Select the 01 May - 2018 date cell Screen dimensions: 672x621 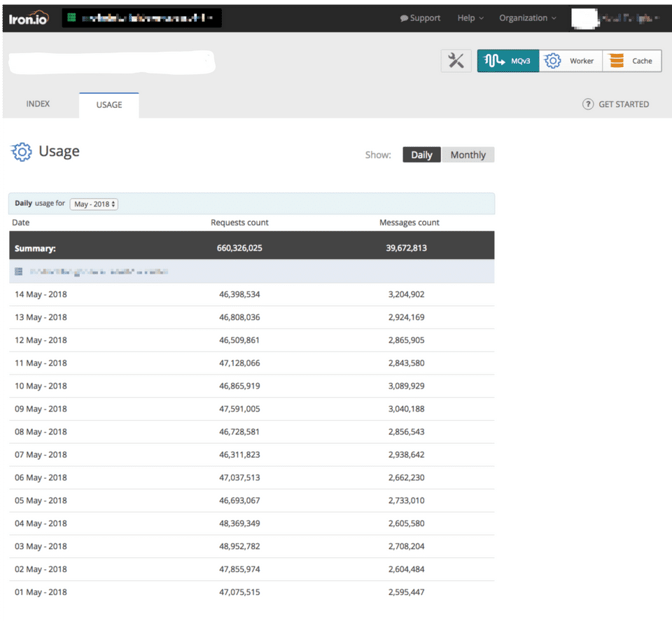pos(41,592)
